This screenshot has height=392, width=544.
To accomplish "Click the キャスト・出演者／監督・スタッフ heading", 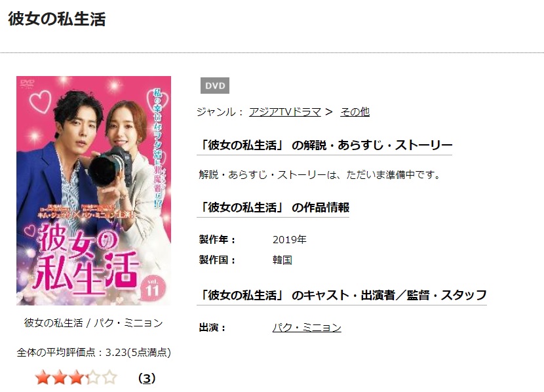I will click(x=341, y=295).
